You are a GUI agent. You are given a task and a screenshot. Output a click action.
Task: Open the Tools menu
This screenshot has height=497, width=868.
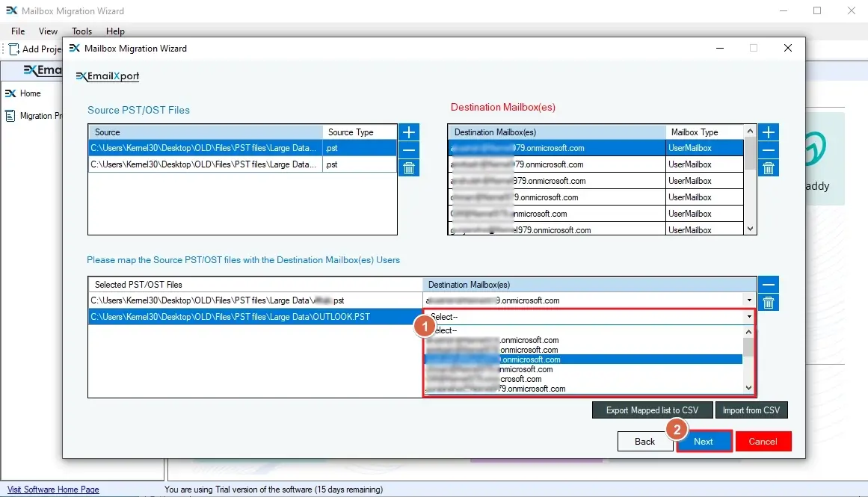pyautogui.click(x=81, y=31)
